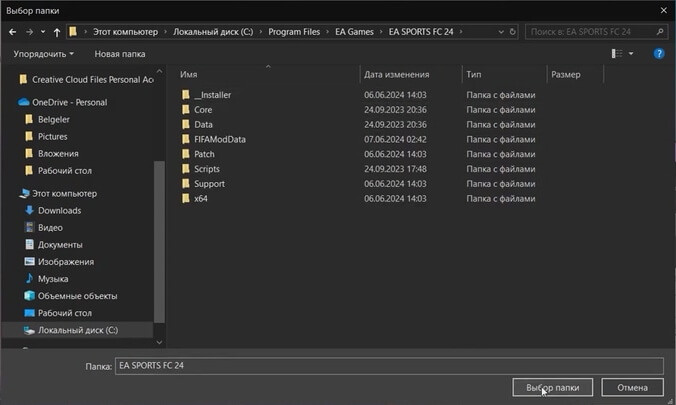Open recent locations dropdown arrow
676x405 pixels.
pos(43,32)
